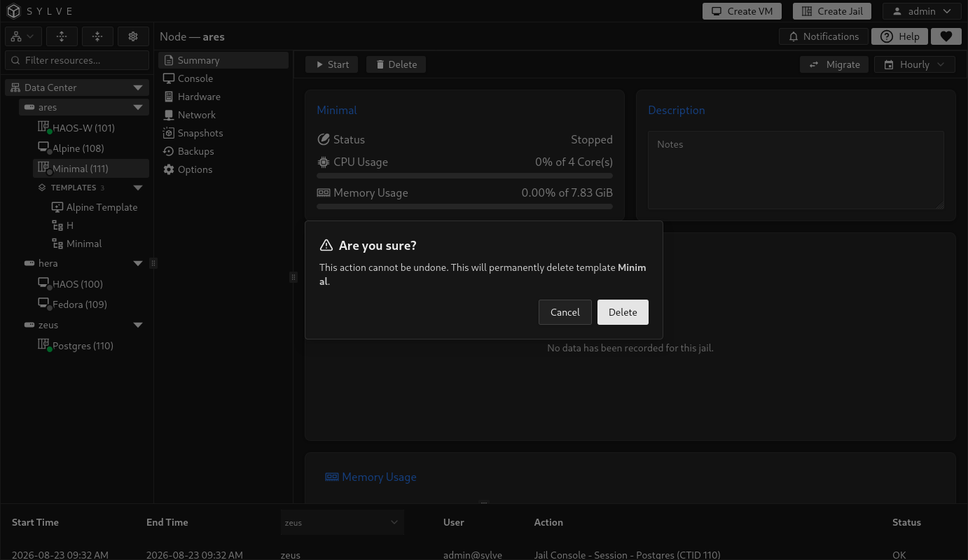Click the CPU Usage progress bar
Image resolution: width=968 pixels, height=560 pixels.
pos(464,176)
